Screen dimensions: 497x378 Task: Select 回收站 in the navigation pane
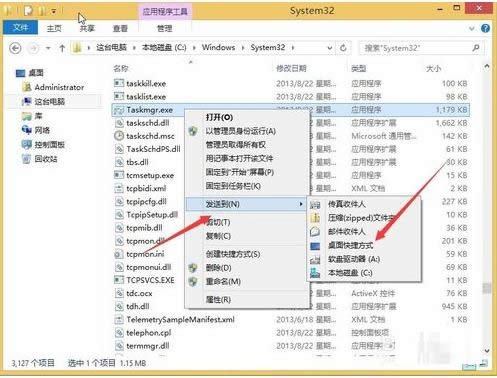point(46,159)
